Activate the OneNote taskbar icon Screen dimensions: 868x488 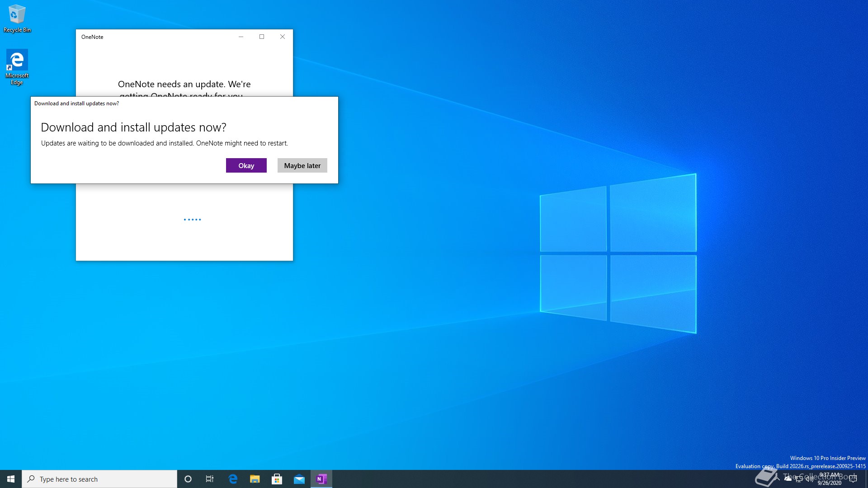click(321, 479)
